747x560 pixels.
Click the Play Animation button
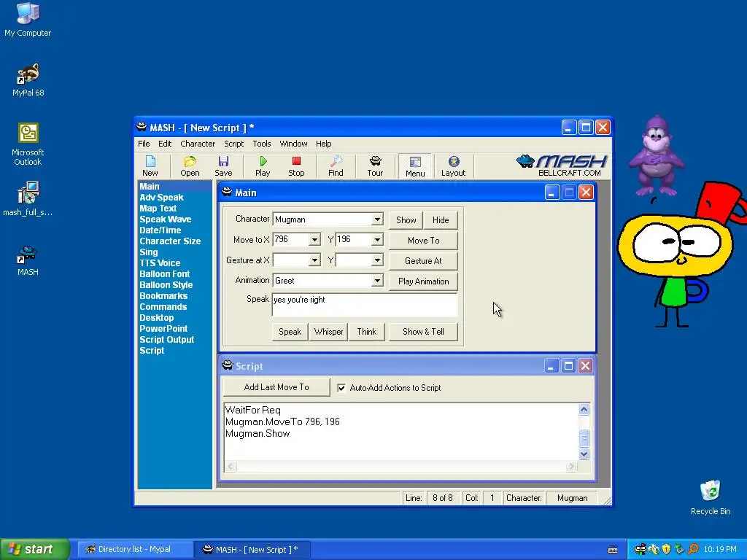tap(424, 281)
